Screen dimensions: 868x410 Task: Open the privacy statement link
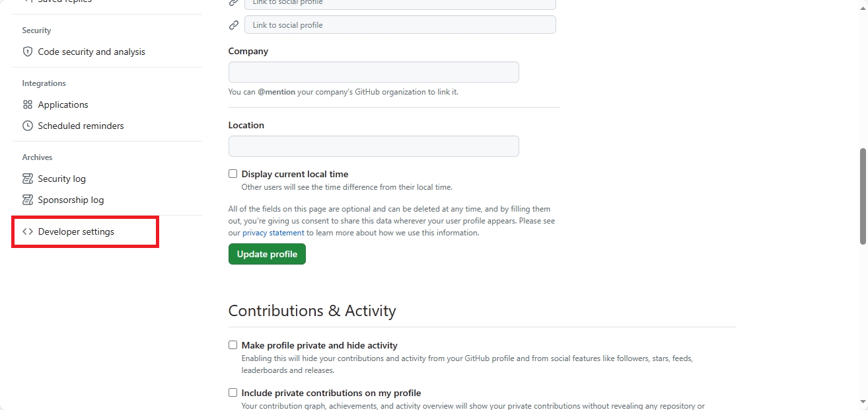pyautogui.click(x=273, y=233)
